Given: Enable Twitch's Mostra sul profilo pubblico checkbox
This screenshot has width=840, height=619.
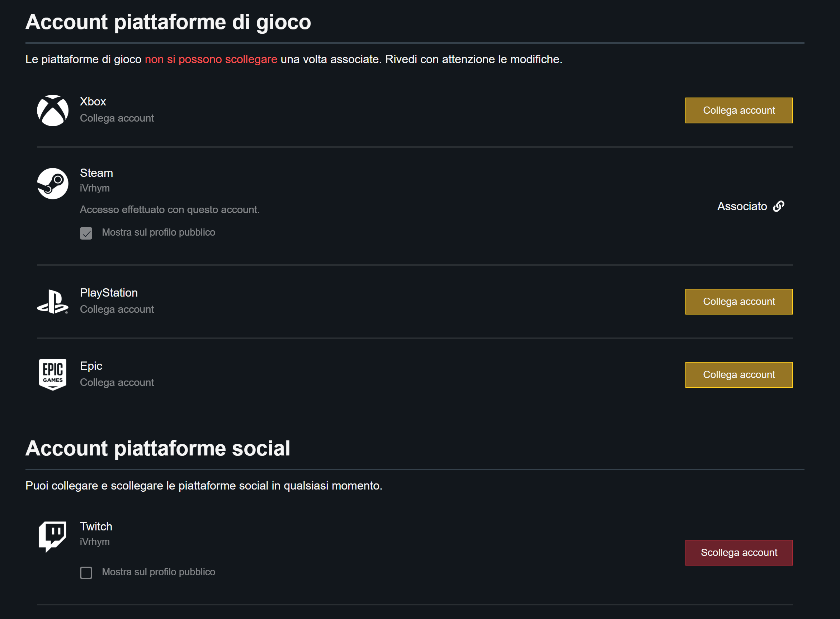Looking at the screenshot, I should click(x=86, y=572).
